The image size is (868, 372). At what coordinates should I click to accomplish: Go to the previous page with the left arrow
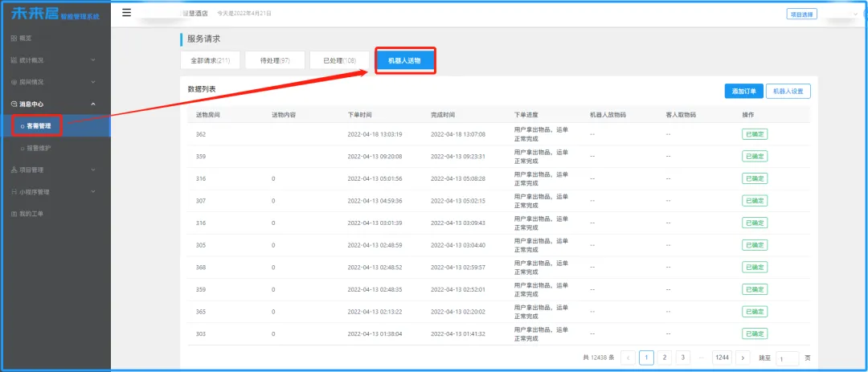pos(628,358)
